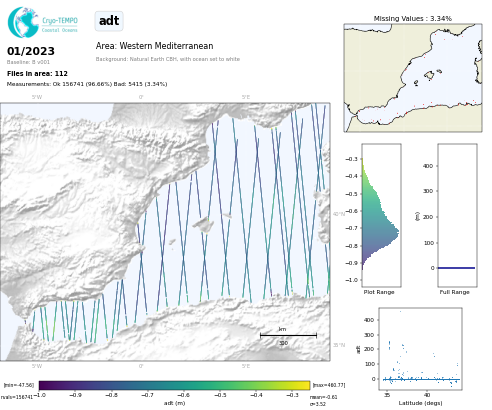Click the blue zero line in the Full Range plot
Viewport: 492px width, 410px height.
coord(456,268)
